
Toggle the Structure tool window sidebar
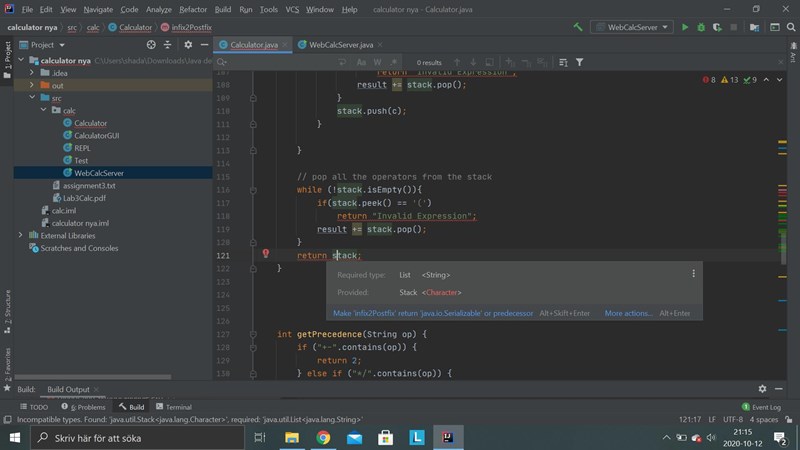pyautogui.click(x=6, y=305)
